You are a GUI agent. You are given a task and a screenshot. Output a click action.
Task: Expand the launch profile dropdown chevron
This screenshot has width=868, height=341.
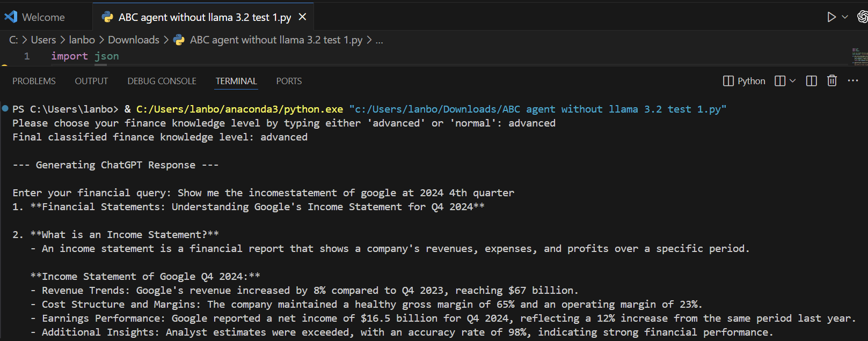pos(792,81)
